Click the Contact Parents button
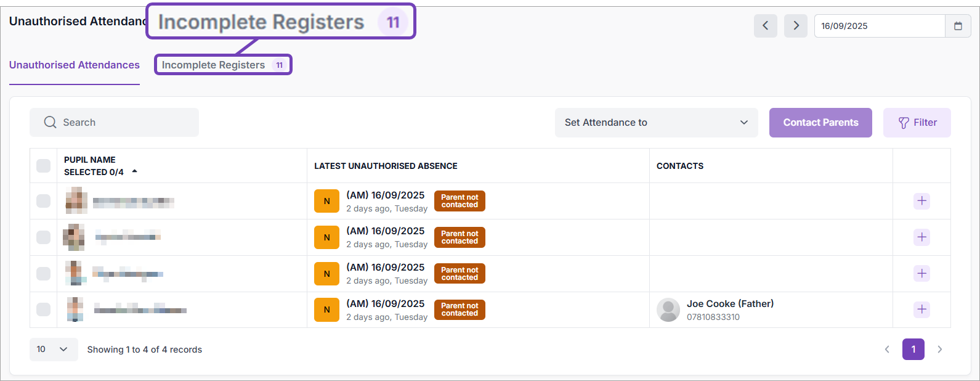The image size is (980, 381). pyautogui.click(x=820, y=123)
